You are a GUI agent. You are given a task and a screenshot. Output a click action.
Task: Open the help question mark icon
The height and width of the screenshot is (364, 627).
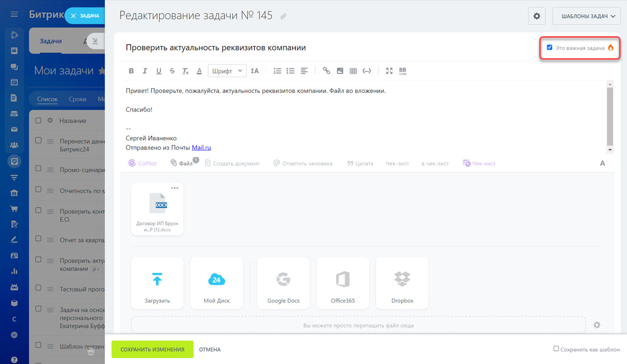14,360
